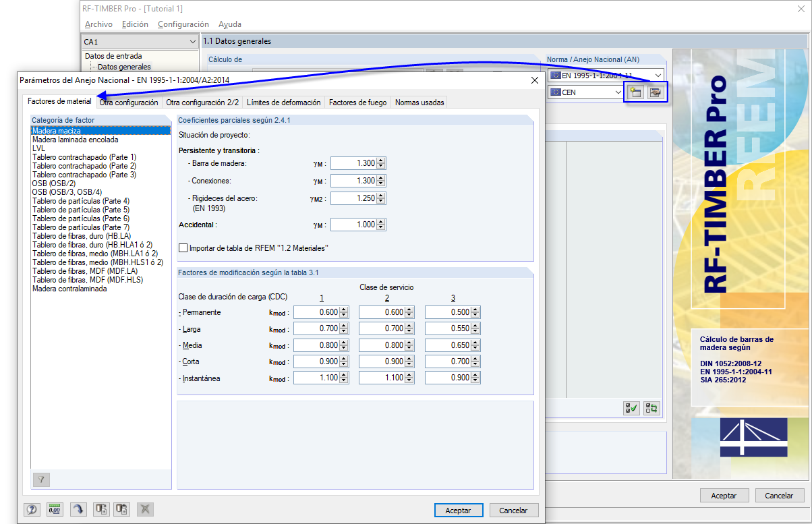Open the EN 1995-1-1 standard dropdown
The width and height of the screenshot is (812, 524).
(605, 75)
